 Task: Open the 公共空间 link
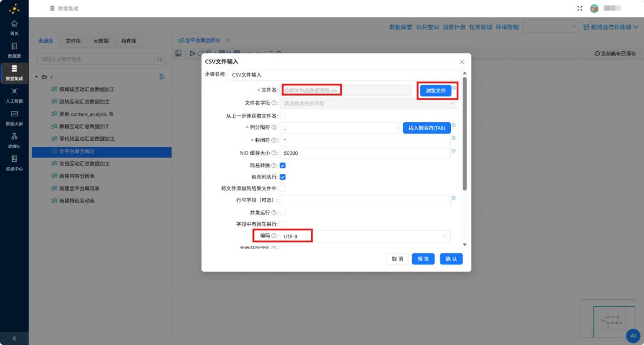427,27
